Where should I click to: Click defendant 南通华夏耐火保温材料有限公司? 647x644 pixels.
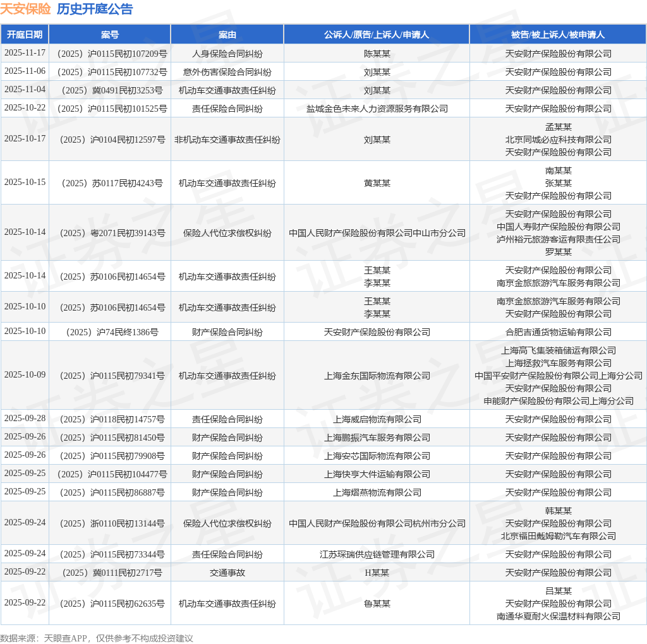pyautogui.click(x=559, y=616)
